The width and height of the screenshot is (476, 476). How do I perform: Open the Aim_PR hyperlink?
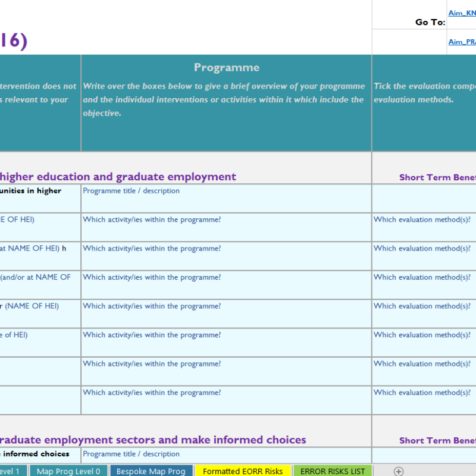point(462,42)
